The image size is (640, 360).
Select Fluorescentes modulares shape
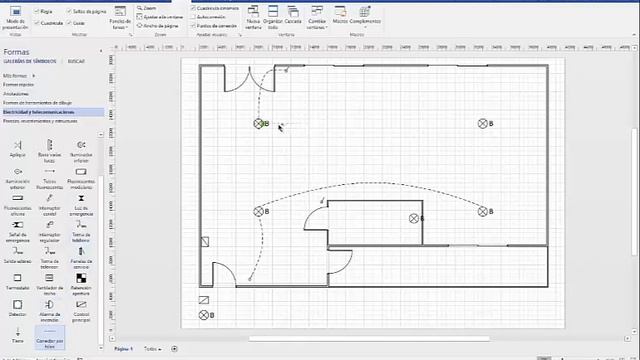[81, 178]
